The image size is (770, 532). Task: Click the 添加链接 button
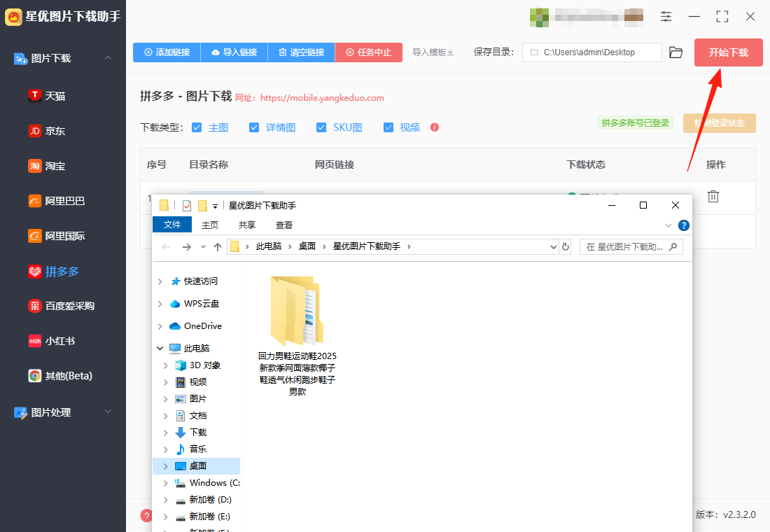tap(167, 52)
